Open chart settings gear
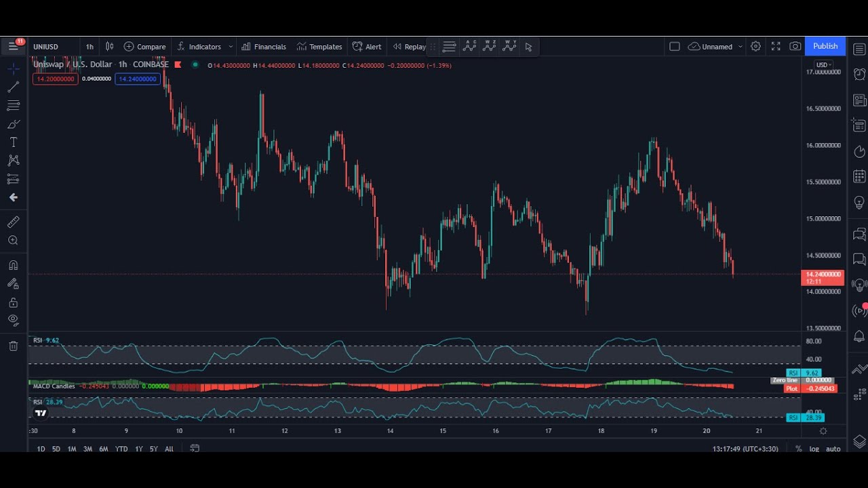The height and width of the screenshot is (488, 868). click(x=755, y=46)
